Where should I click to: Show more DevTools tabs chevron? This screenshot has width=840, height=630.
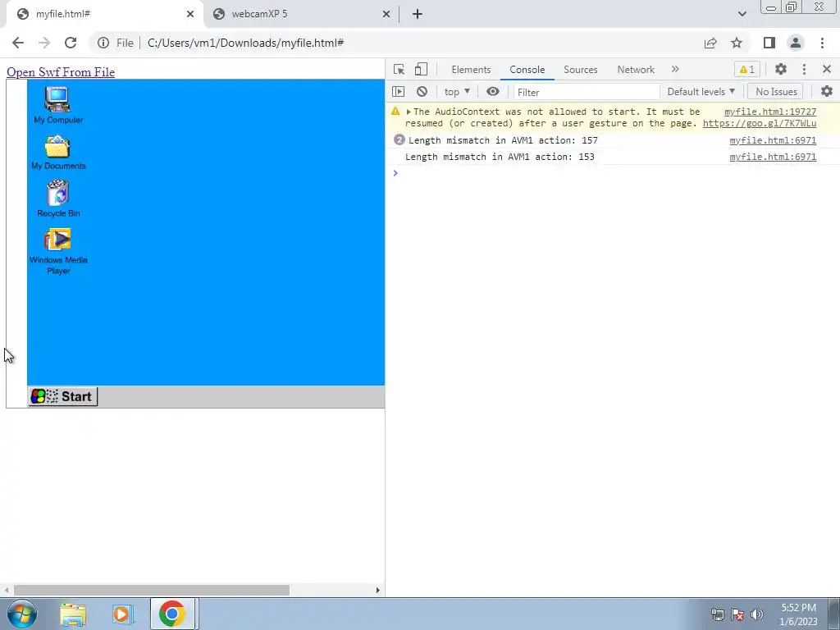click(x=675, y=69)
